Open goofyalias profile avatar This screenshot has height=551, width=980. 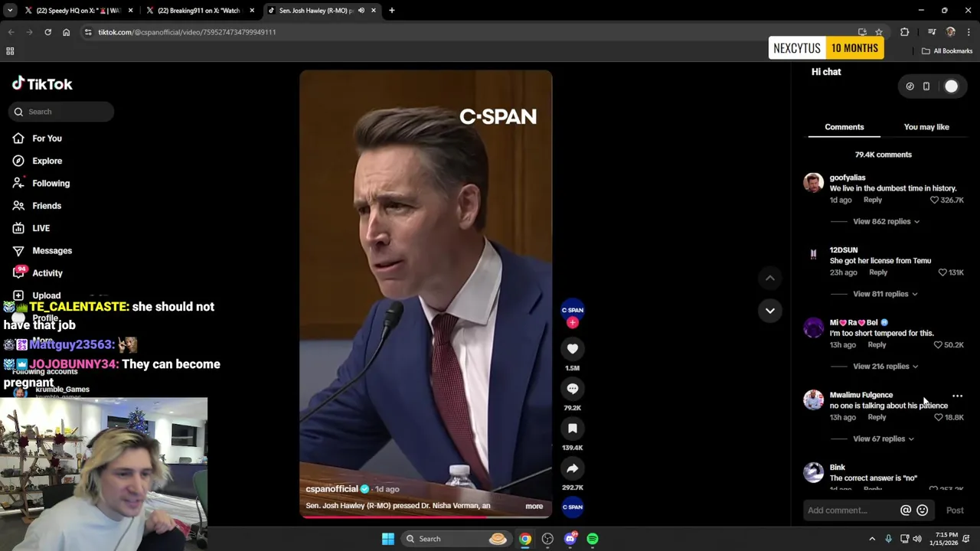(813, 183)
